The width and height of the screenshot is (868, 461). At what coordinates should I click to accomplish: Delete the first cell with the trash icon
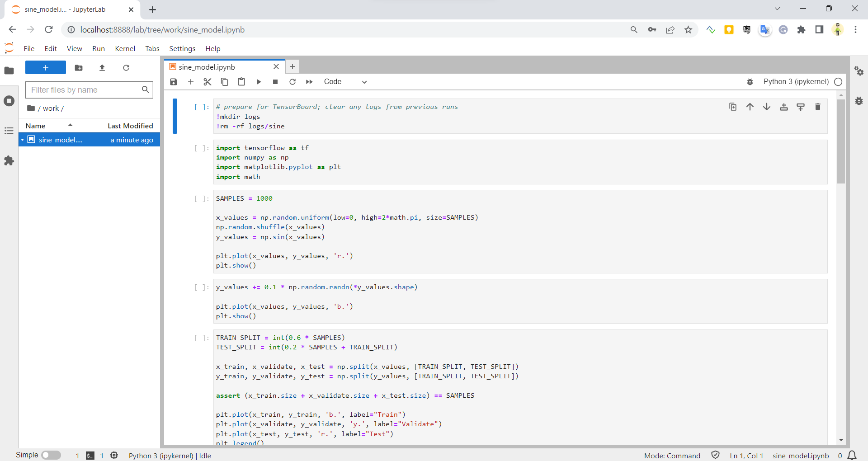[x=817, y=107]
